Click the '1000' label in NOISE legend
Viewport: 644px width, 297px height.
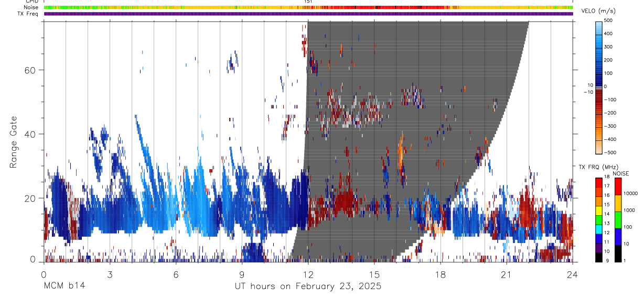pos(629,211)
